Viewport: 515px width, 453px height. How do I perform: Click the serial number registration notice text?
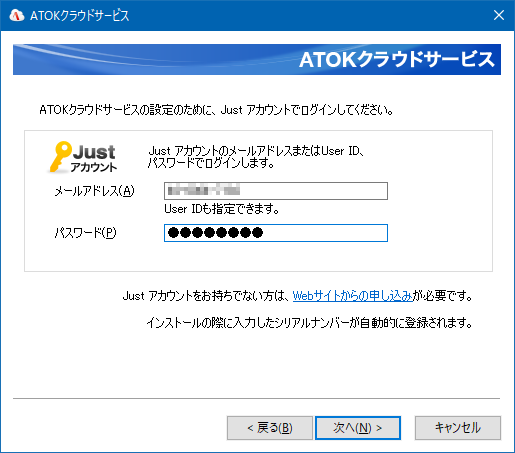click(x=309, y=322)
